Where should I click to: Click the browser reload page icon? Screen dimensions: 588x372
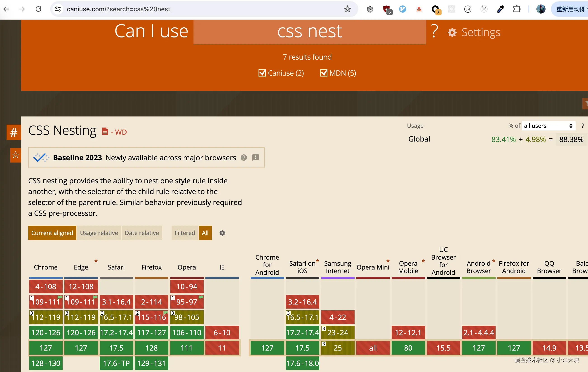point(38,9)
